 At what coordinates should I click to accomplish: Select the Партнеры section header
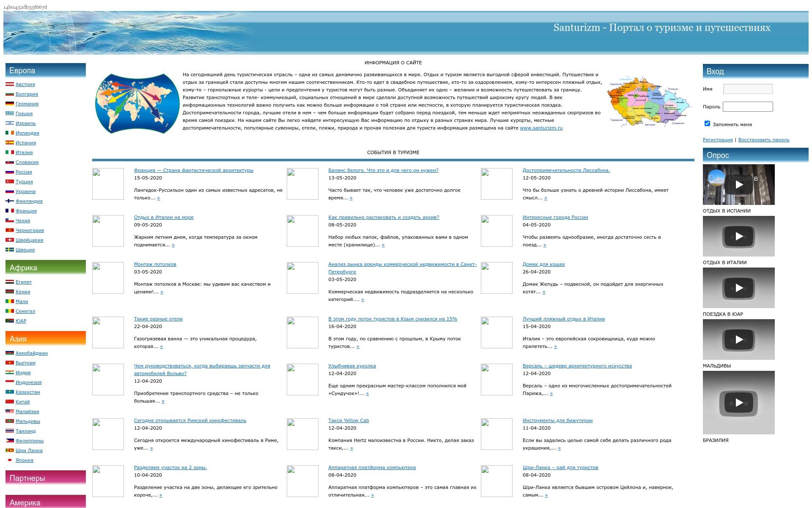click(x=45, y=478)
